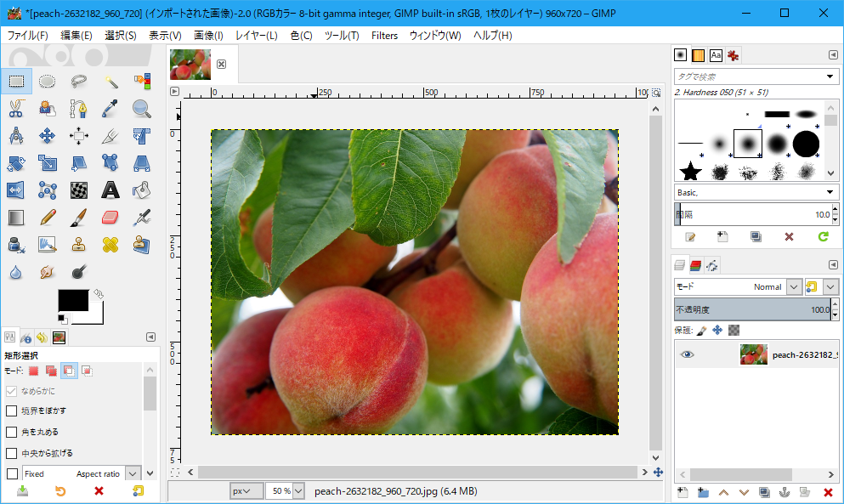Select the Clone stamp tool

pos(78,245)
